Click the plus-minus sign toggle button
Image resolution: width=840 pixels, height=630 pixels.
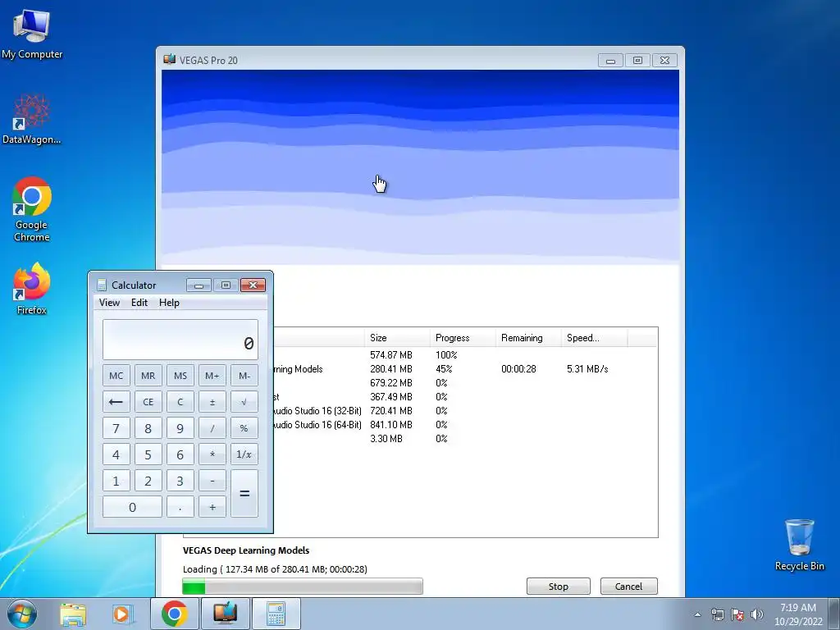pos(212,402)
